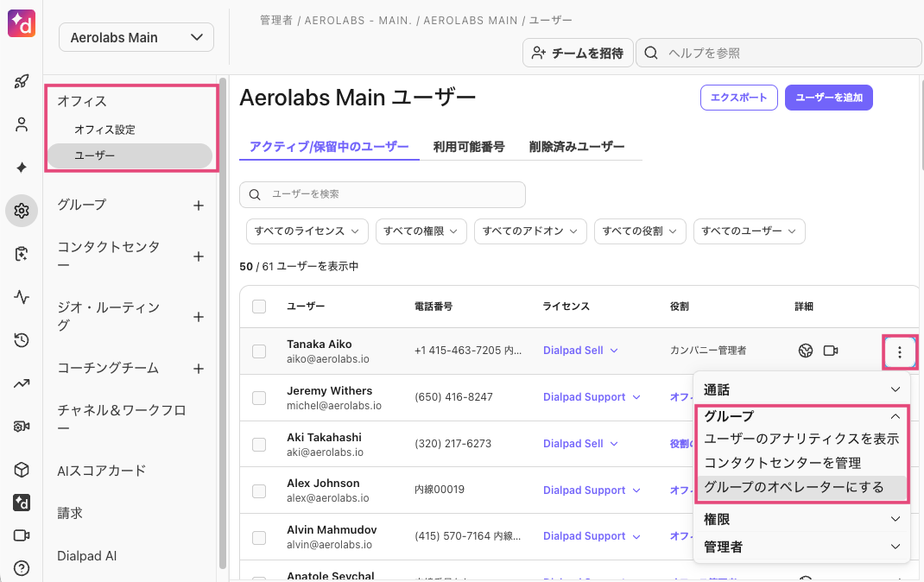Switch to アクティブ/保留中のユーザー tab

point(329,147)
